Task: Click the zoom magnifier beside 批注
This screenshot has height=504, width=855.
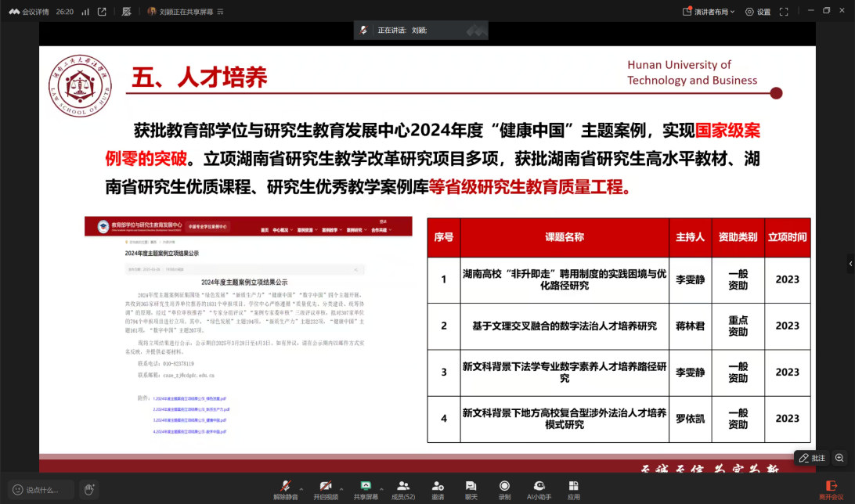Action: [839, 458]
